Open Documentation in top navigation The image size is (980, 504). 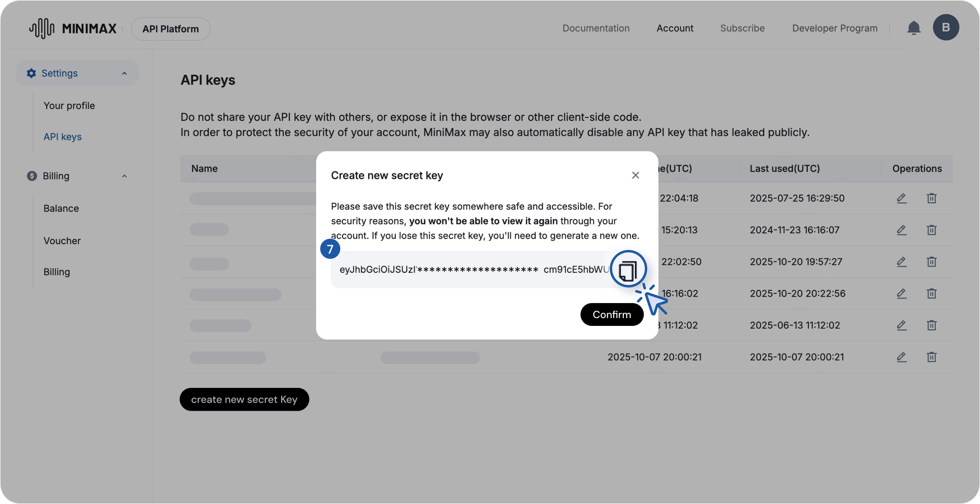596,28
